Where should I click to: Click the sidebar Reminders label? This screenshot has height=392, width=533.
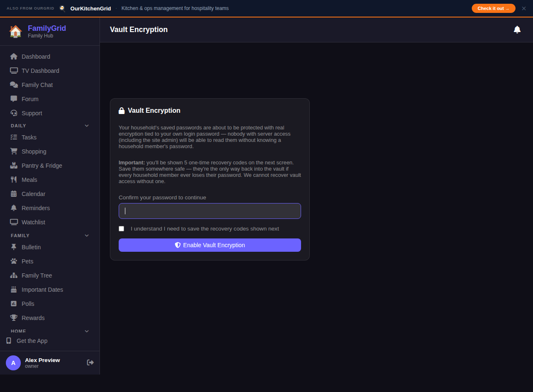point(36,208)
